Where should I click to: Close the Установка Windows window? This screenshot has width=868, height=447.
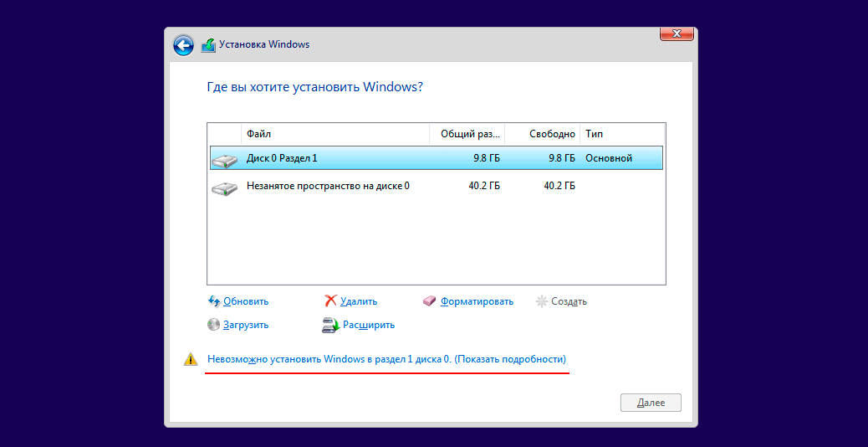tap(677, 33)
